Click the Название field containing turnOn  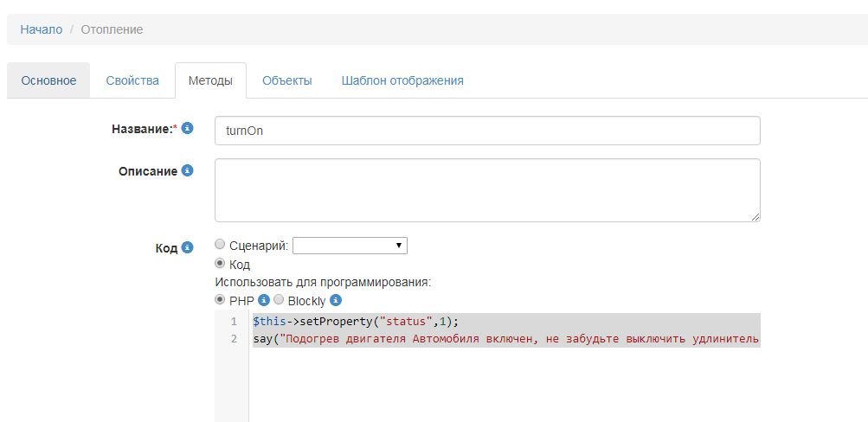pyautogui.click(x=486, y=131)
